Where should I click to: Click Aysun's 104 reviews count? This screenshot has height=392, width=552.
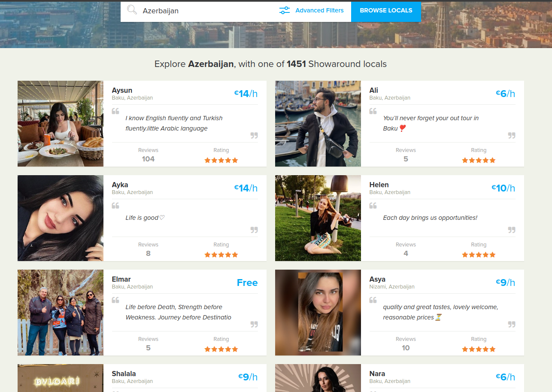[148, 159]
